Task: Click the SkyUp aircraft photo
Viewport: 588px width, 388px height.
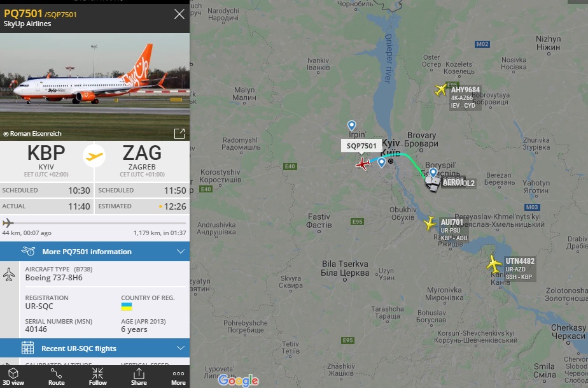Action: (95, 87)
